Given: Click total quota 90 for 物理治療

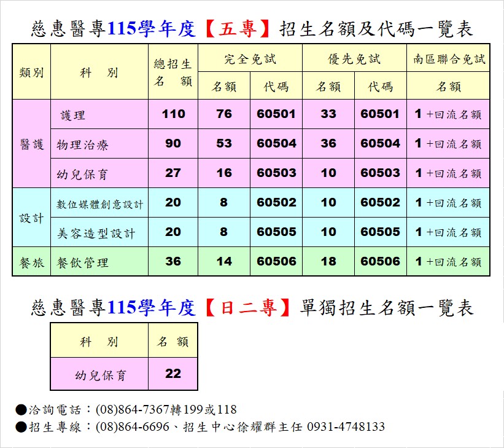Looking at the screenshot, I should (173, 144).
